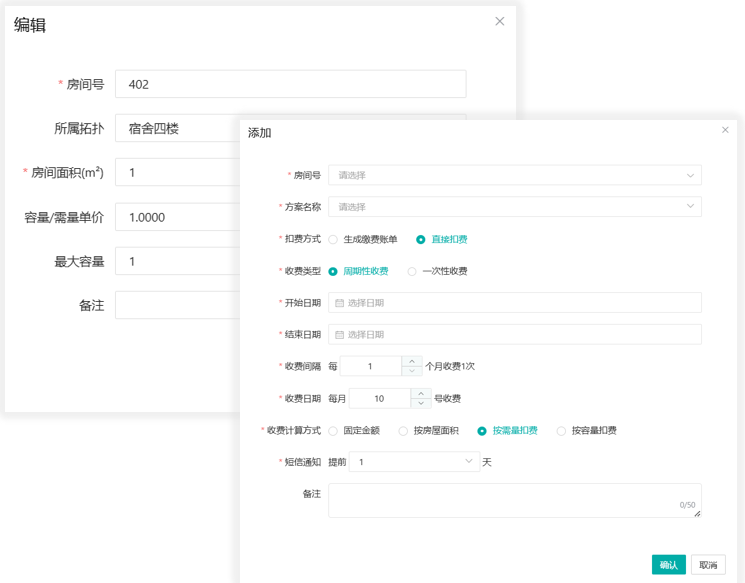Increase 收费间隔 value with up arrow

(x=411, y=361)
